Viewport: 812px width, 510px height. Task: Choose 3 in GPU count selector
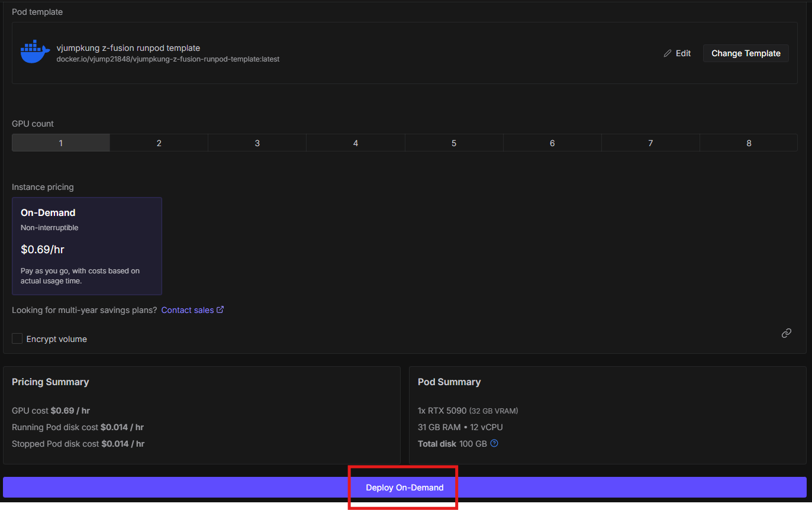tap(257, 143)
